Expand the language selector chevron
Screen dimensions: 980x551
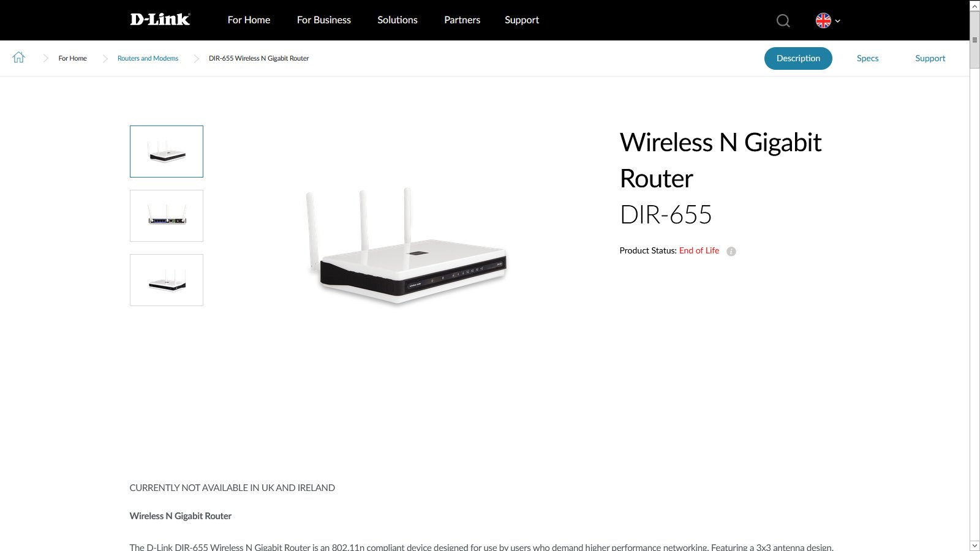click(838, 21)
